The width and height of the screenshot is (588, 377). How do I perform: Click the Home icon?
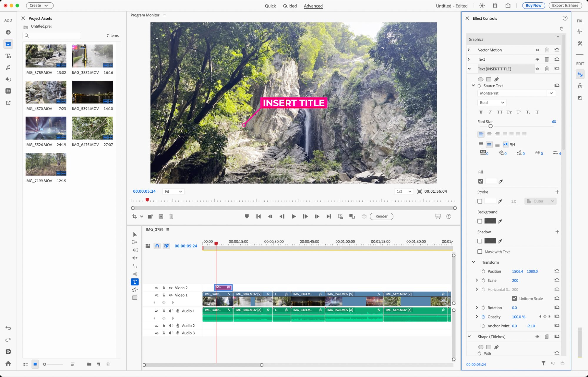8,363
